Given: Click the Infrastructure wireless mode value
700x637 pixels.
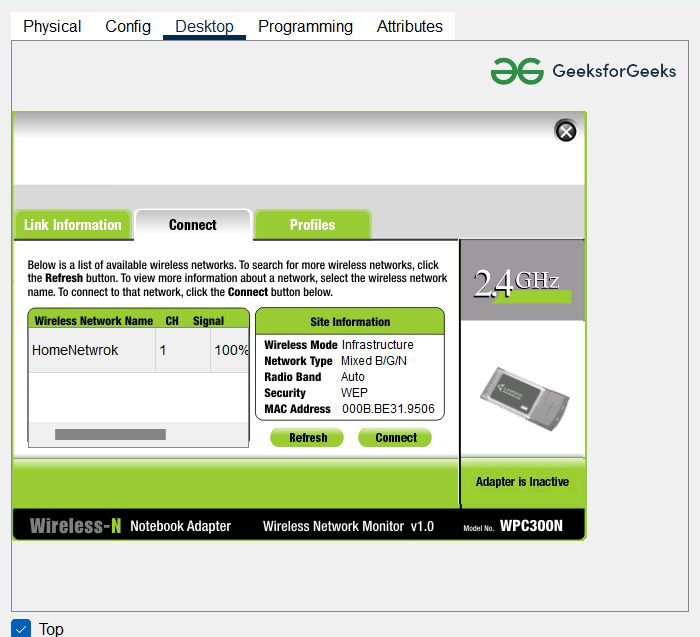Looking at the screenshot, I should [377, 345].
